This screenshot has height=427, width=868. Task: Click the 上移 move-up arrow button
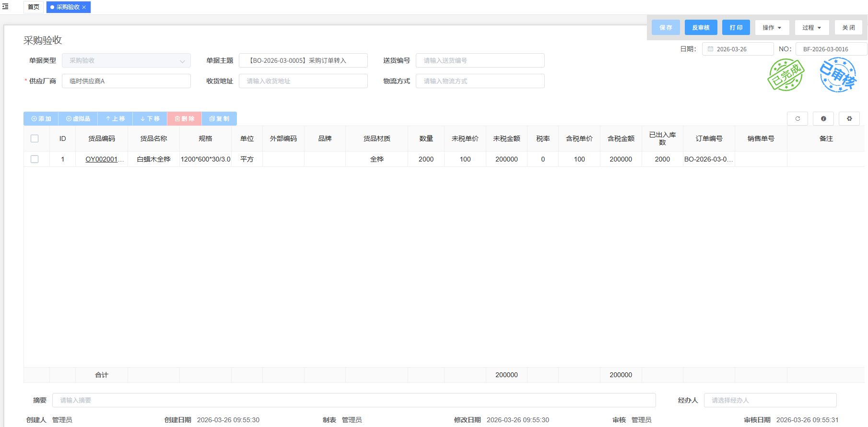coord(115,119)
